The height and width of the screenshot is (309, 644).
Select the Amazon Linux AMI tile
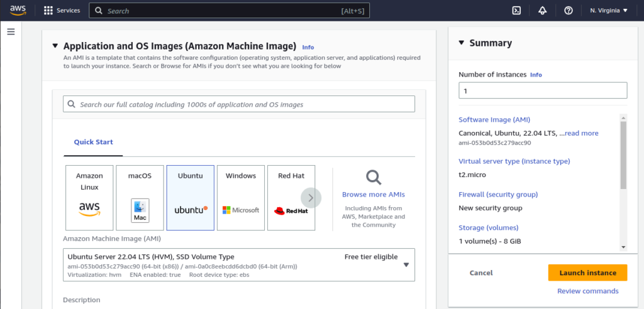(x=89, y=197)
